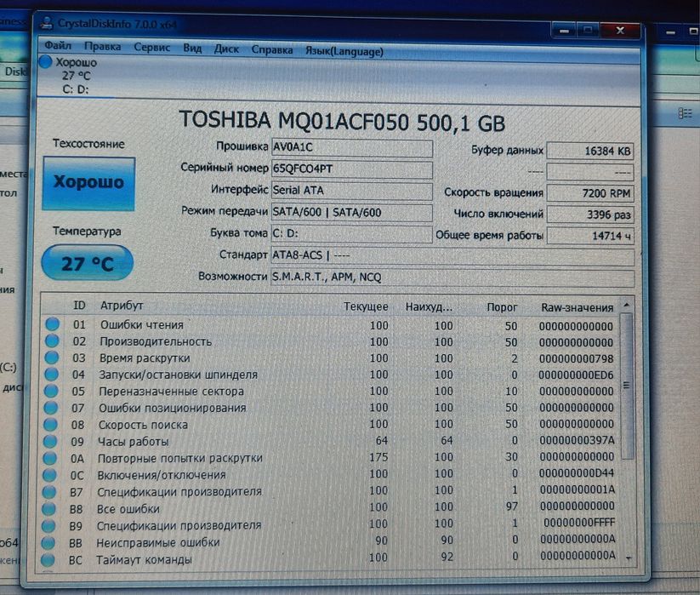Click the 27 °C temperature button

88,263
